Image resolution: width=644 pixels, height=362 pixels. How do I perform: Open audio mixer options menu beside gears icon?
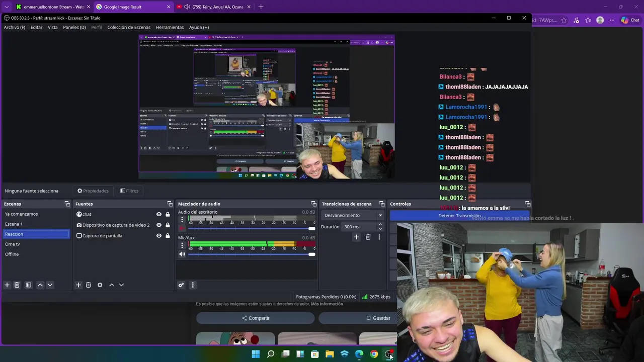pos(193,285)
